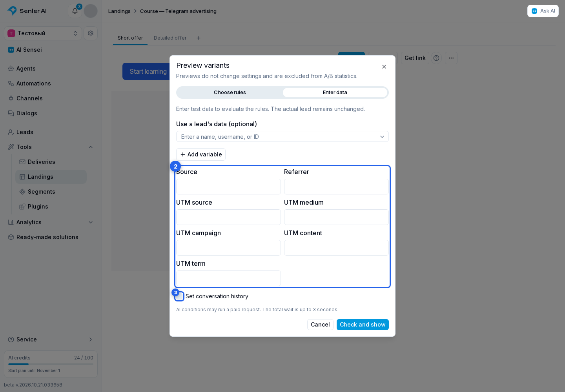Image resolution: width=565 pixels, height=392 pixels.
Task: Open the lead's data dropdown
Action: click(282, 136)
